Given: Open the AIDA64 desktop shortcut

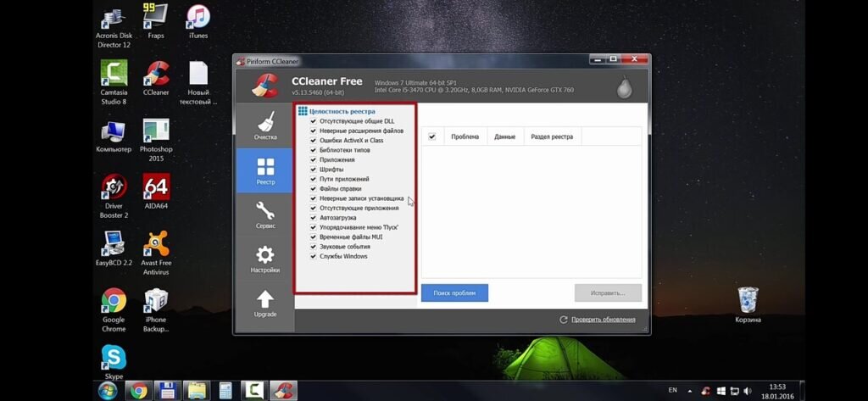Looking at the screenshot, I should (x=156, y=192).
